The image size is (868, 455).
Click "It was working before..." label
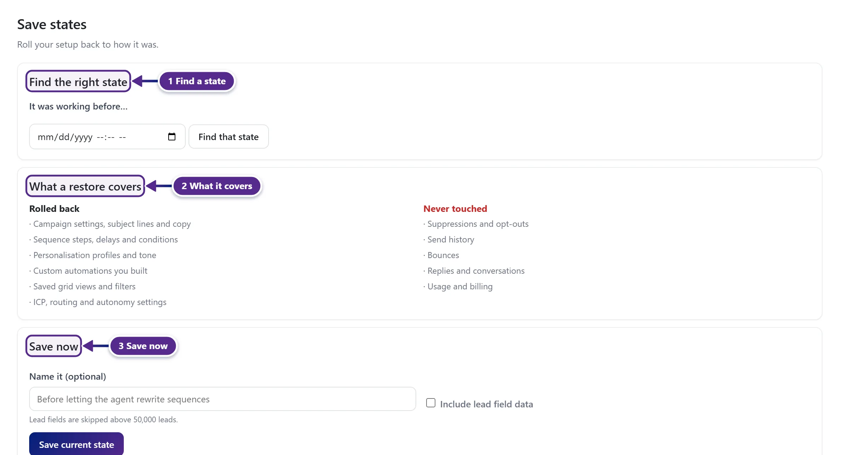tap(78, 106)
